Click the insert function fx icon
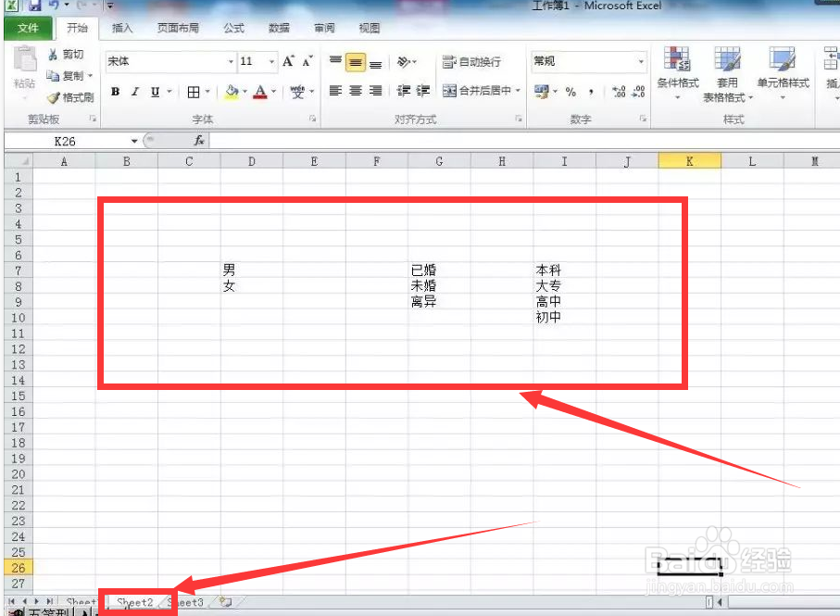 click(199, 141)
